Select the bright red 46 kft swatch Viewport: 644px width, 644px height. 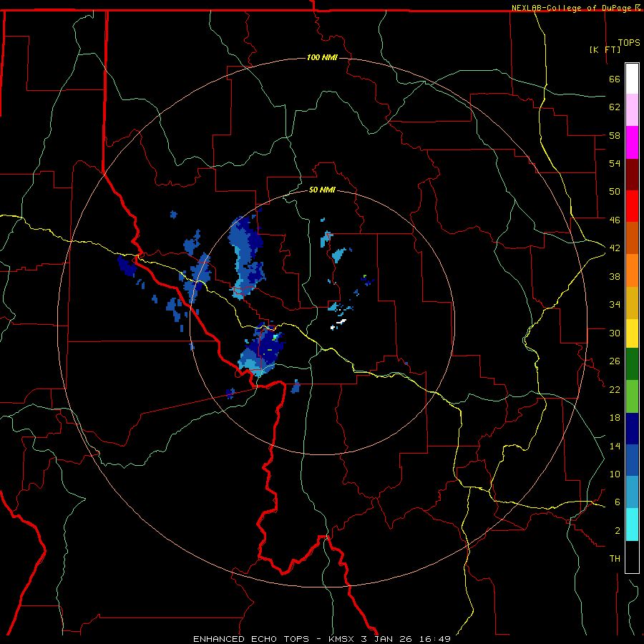click(632, 206)
